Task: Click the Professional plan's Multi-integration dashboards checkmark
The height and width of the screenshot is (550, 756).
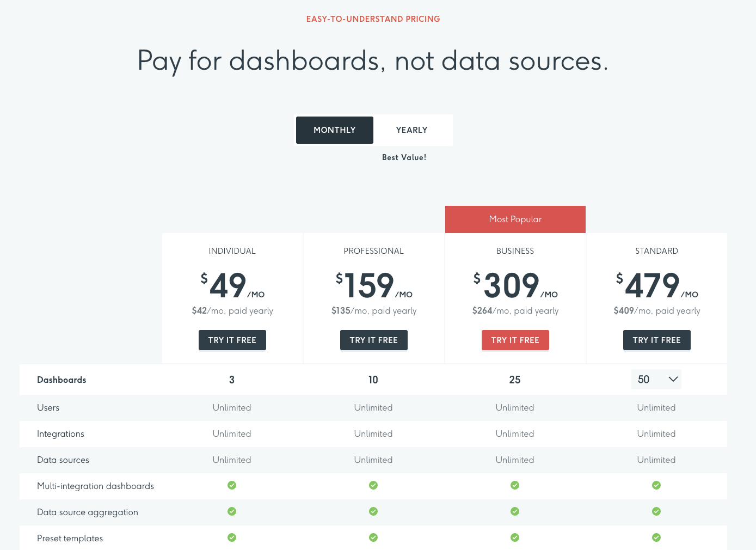Action: click(x=373, y=485)
